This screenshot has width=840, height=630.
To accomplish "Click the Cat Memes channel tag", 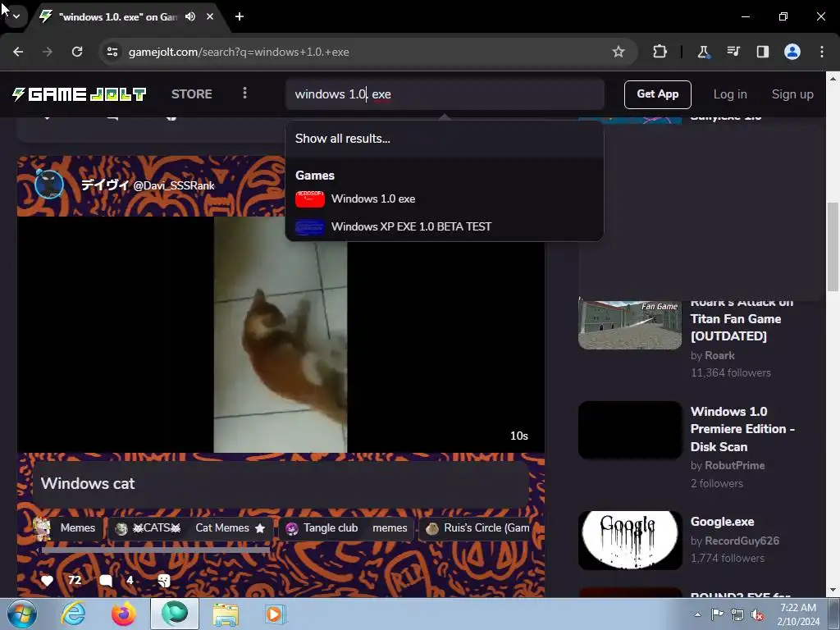I will (231, 528).
